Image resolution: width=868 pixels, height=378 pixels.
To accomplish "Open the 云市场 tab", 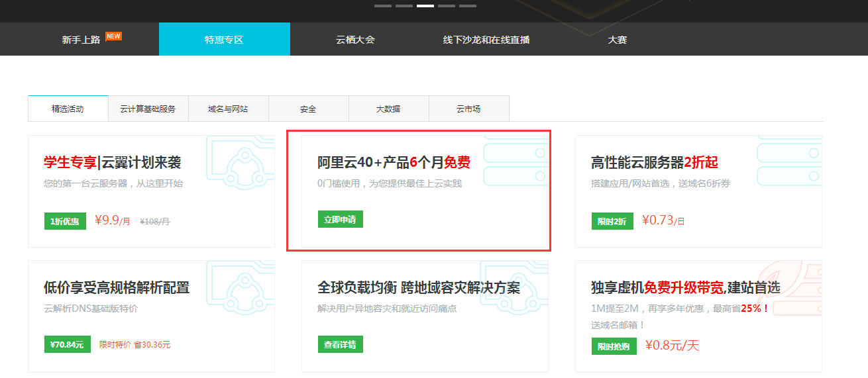I will (468, 109).
